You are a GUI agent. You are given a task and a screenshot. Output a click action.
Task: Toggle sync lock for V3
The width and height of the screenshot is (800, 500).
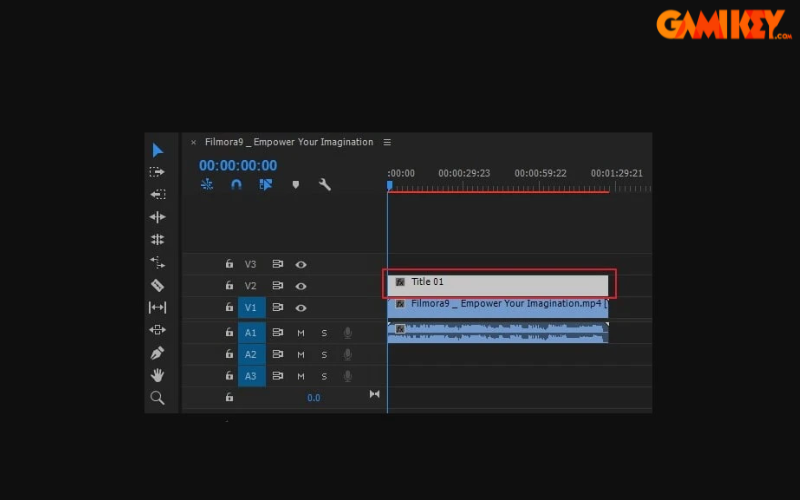[x=278, y=264]
